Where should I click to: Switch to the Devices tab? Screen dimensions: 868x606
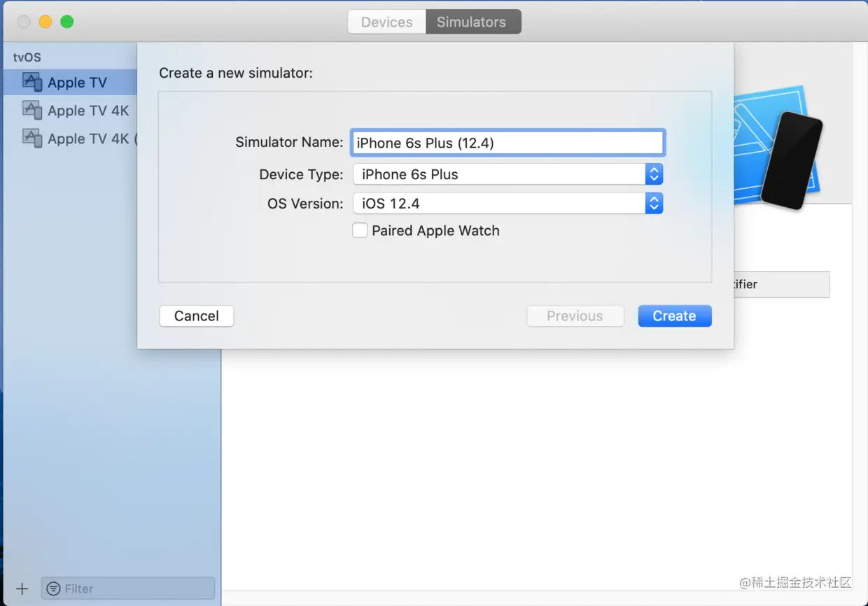(386, 22)
